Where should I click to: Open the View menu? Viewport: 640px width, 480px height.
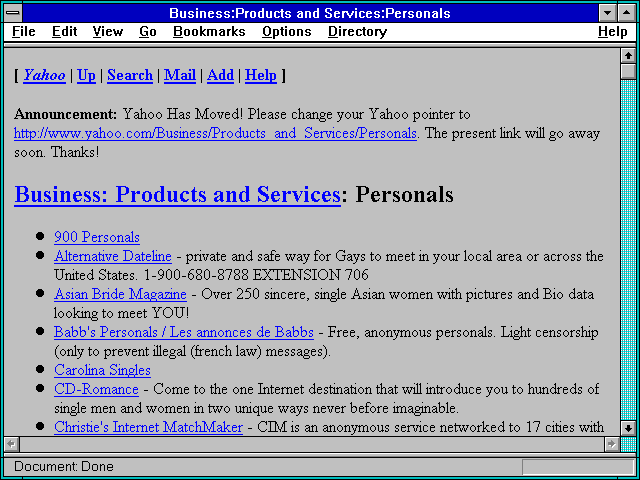click(107, 32)
